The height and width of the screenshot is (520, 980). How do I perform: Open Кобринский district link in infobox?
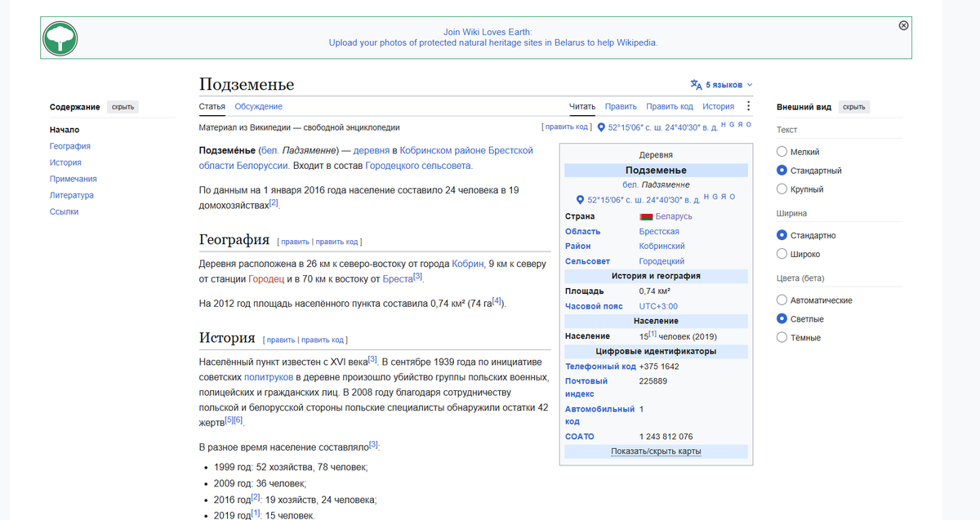661,247
